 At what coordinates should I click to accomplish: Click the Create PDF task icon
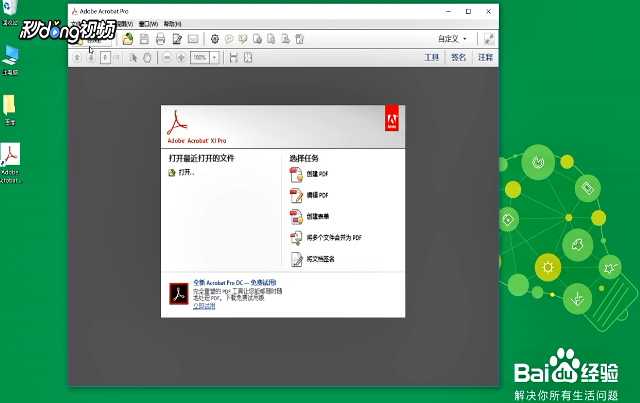(296, 174)
